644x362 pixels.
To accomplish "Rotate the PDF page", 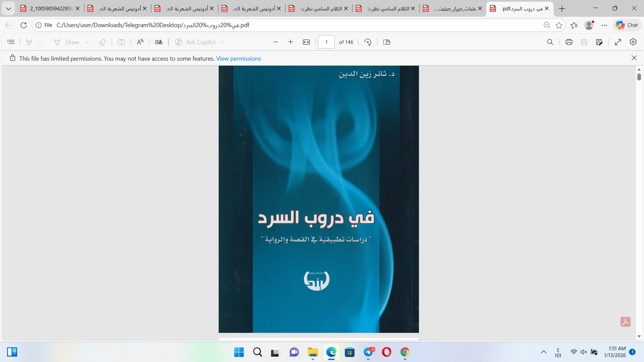I will tap(368, 42).
